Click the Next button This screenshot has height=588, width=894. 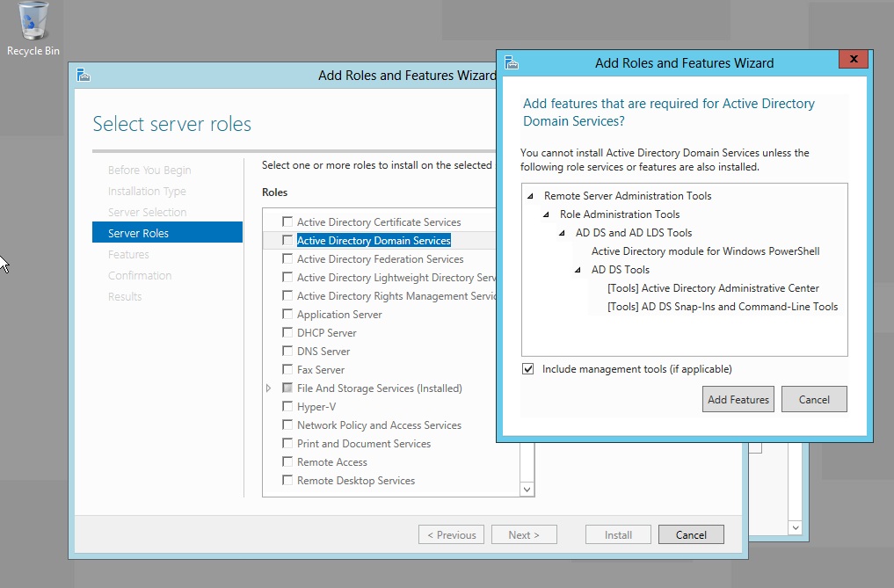click(524, 535)
